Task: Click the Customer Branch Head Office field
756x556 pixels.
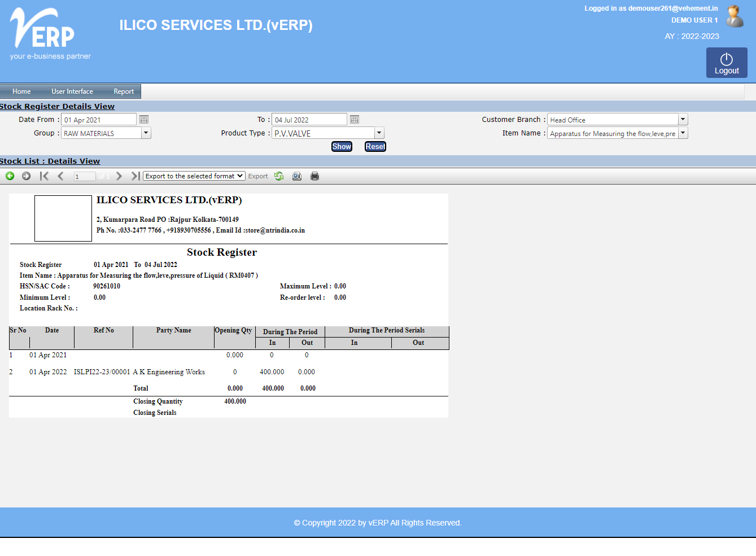Action: (613, 120)
